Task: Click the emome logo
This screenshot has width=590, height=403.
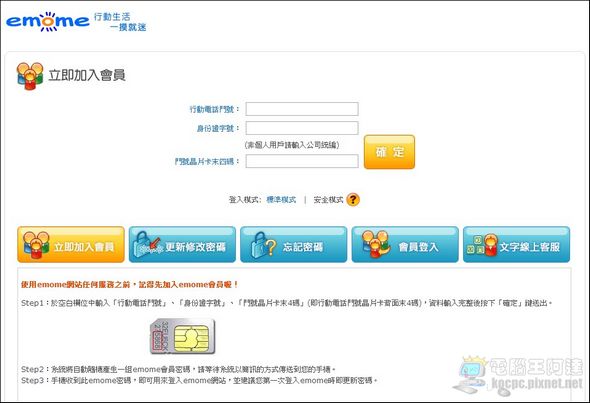Action: (x=48, y=22)
